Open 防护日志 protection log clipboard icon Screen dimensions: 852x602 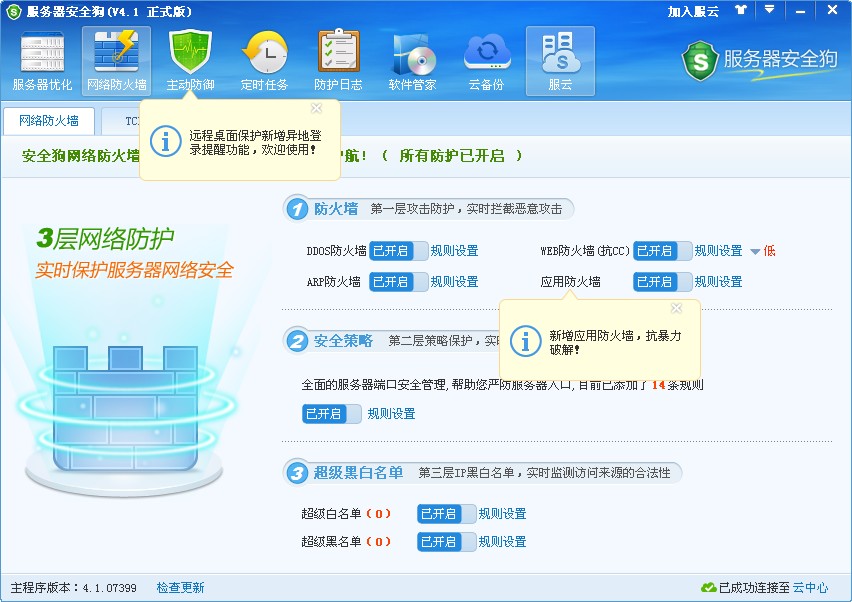coord(338,60)
